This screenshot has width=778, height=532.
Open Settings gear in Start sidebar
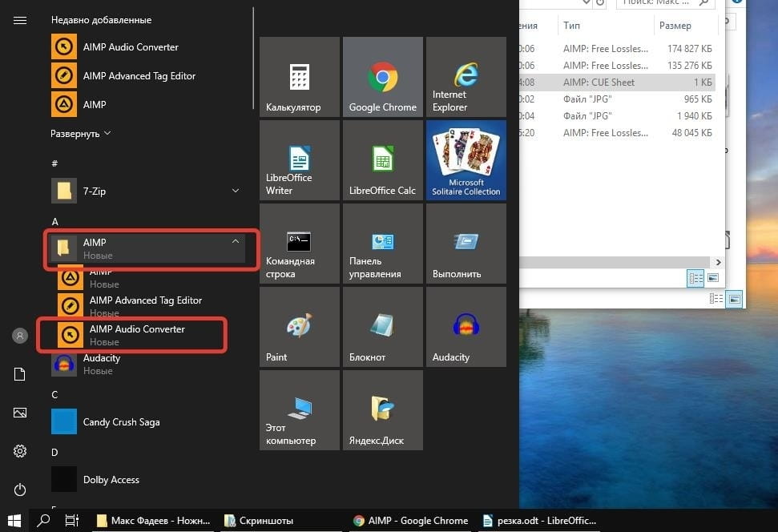(x=20, y=451)
